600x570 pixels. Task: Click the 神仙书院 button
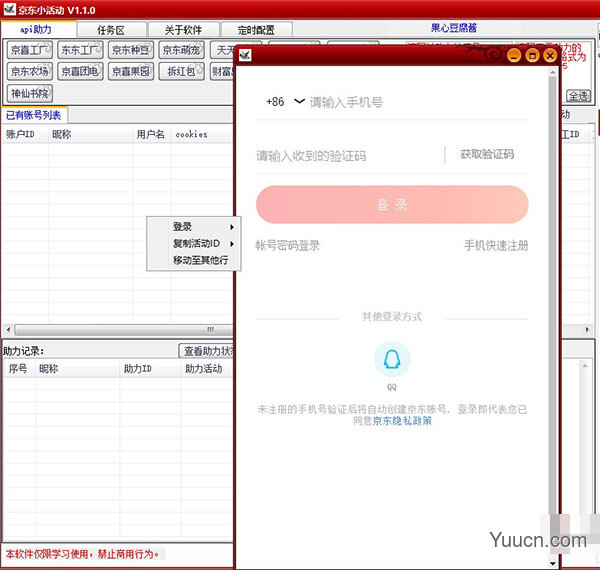click(x=29, y=93)
